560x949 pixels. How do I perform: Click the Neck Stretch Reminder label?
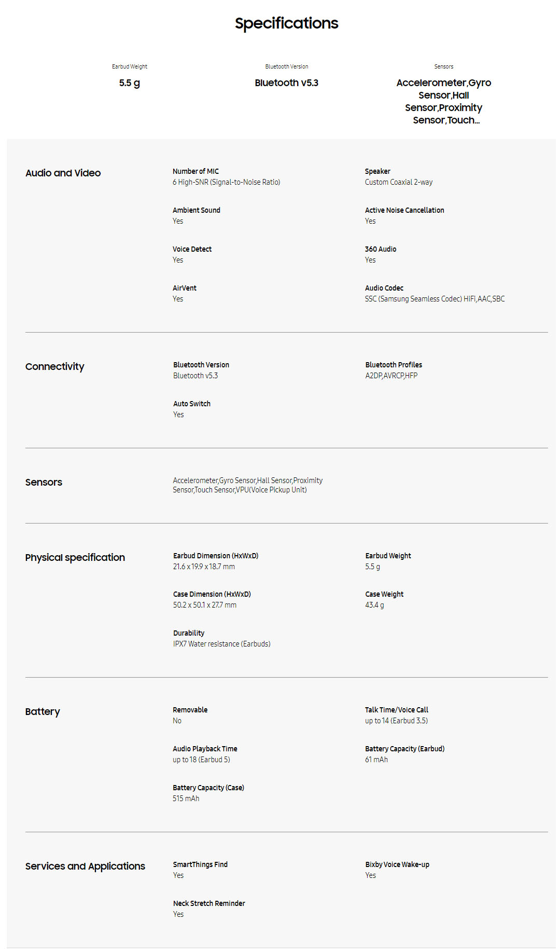208,903
